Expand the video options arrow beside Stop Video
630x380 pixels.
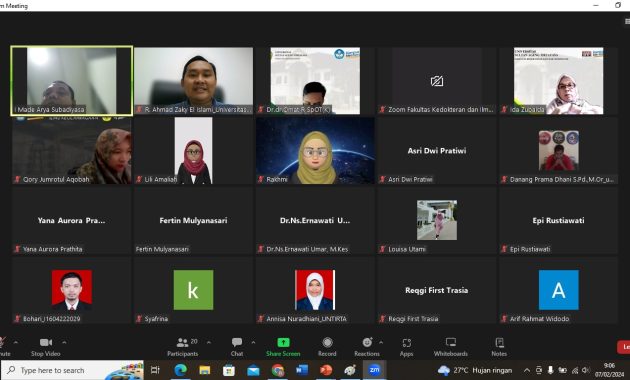[64, 343]
